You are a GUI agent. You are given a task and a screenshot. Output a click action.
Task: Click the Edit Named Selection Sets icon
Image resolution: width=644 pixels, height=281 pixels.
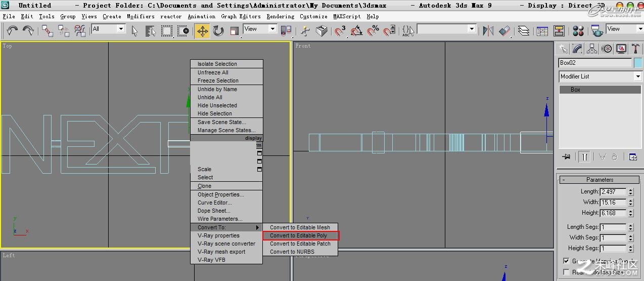408,31
